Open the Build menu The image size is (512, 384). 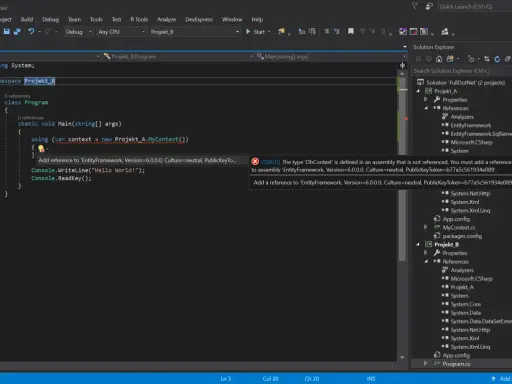coord(27,19)
